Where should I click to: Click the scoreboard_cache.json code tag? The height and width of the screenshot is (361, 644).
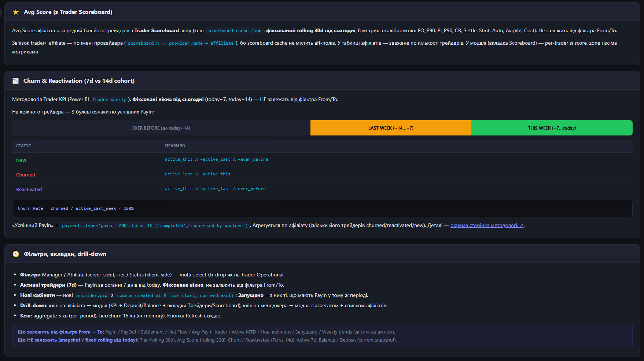coord(234,31)
